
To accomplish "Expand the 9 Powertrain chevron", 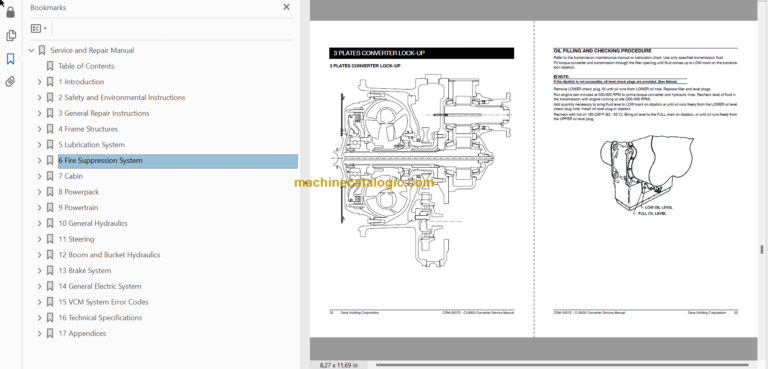I will 40,207.
